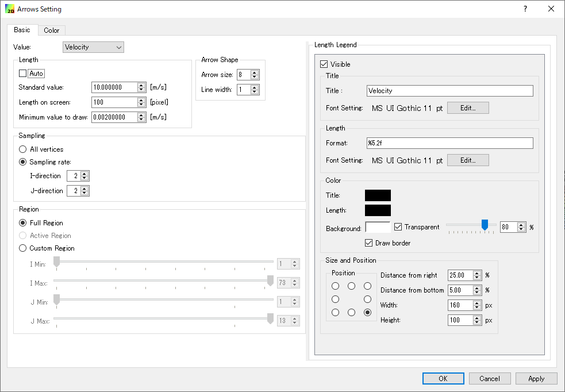Increase the Standard value spinner
Image resolution: width=565 pixels, height=392 pixels.
pyautogui.click(x=141, y=84)
